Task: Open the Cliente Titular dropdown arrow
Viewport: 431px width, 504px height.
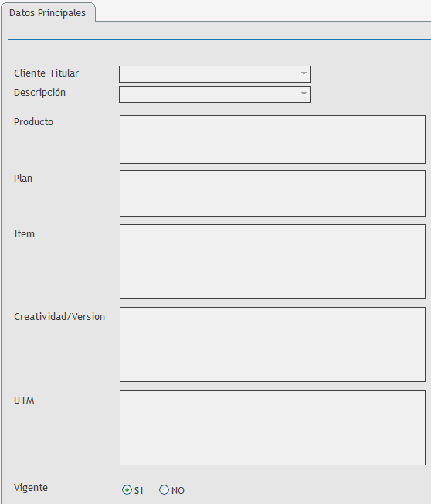Action: [x=304, y=74]
